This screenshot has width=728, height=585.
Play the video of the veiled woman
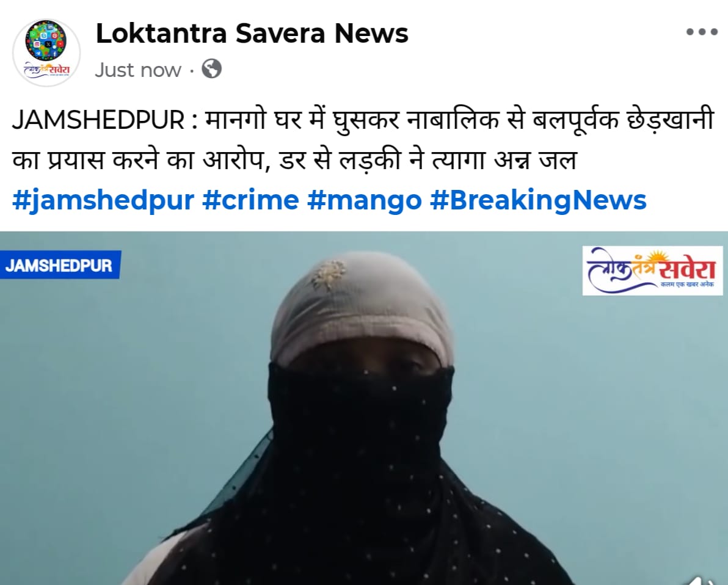(x=364, y=408)
